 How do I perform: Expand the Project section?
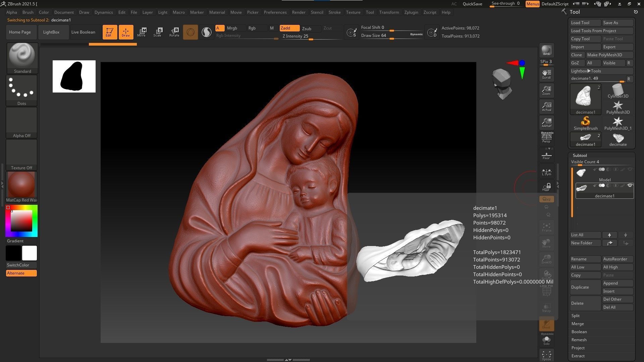click(578, 348)
